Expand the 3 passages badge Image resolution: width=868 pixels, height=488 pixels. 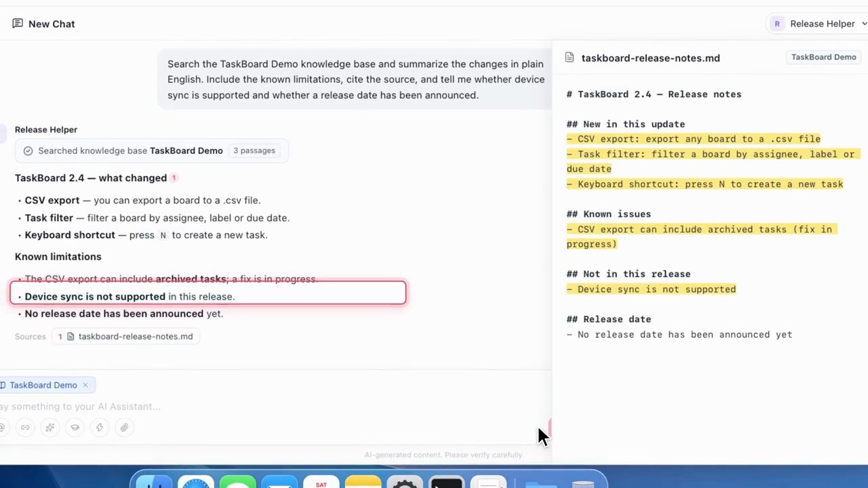(x=254, y=150)
